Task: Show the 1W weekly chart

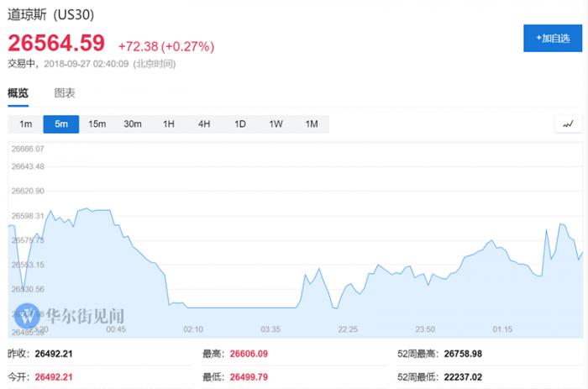Action: [276, 124]
